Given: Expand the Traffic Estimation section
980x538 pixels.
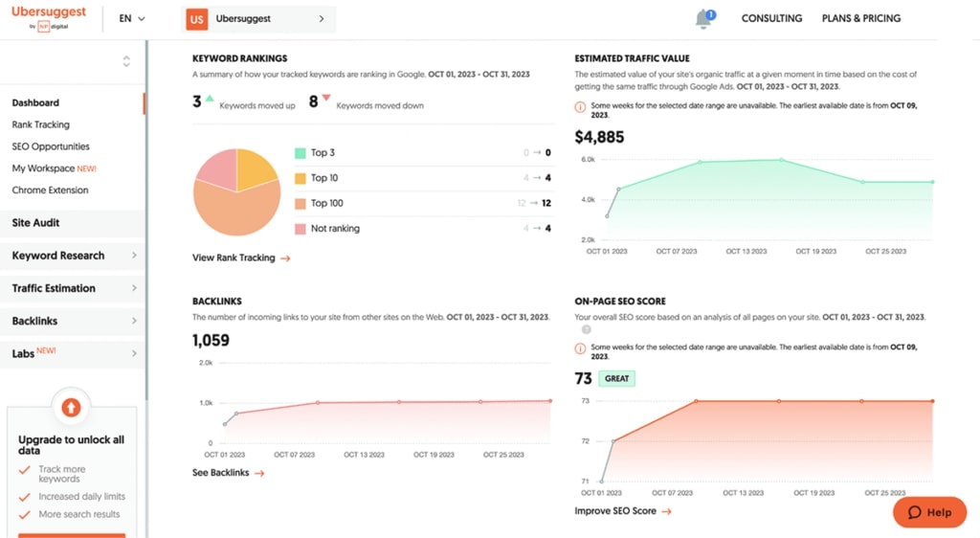Looking at the screenshot, I should pyautogui.click(x=73, y=288).
